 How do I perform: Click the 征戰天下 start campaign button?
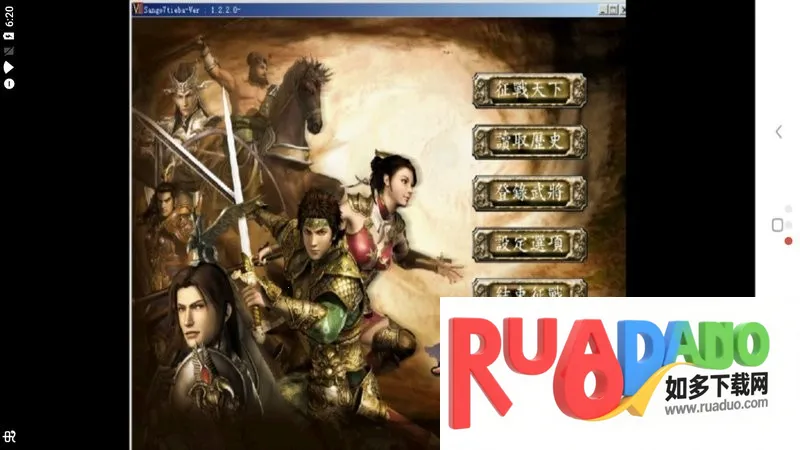pos(529,89)
